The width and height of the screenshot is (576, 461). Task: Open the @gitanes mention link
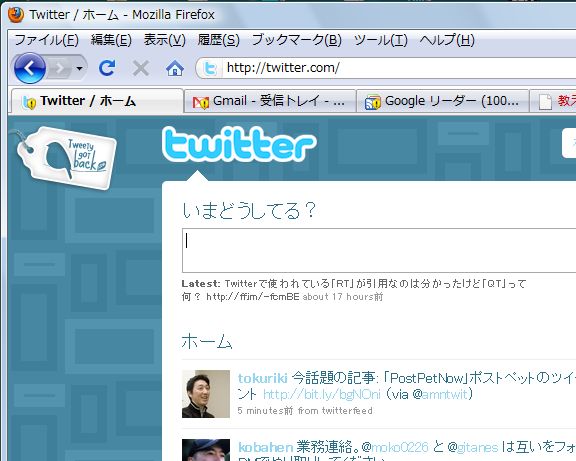click(477, 447)
